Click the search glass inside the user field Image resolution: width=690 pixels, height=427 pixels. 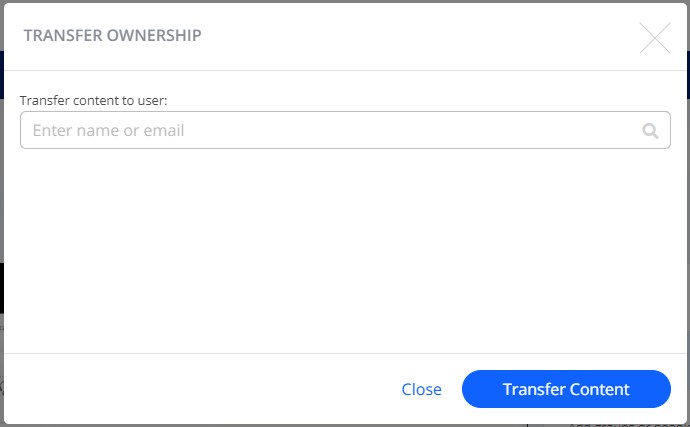point(650,131)
